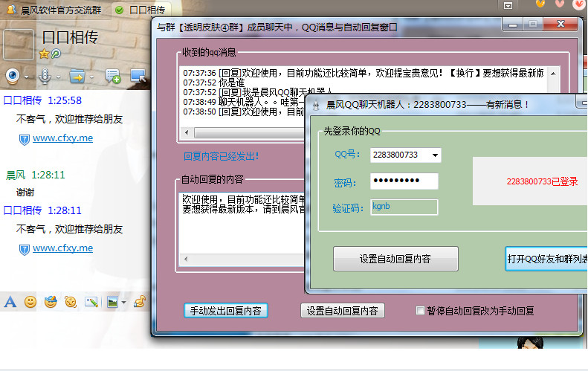Open the first www.cfxy.me link

tap(62, 138)
